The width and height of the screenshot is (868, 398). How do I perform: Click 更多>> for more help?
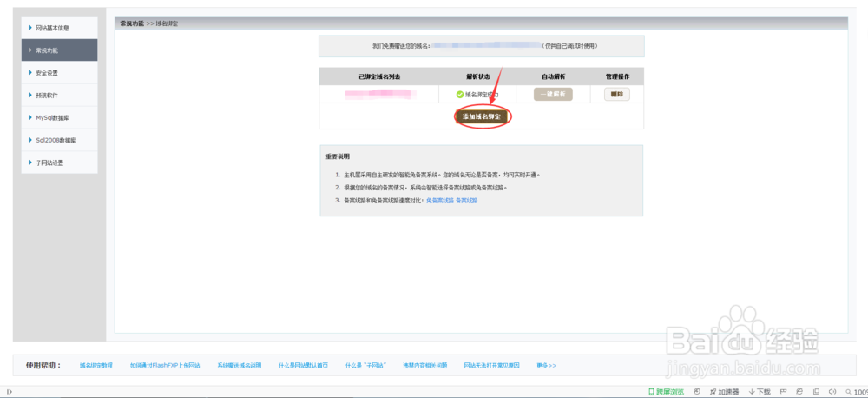(x=546, y=366)
